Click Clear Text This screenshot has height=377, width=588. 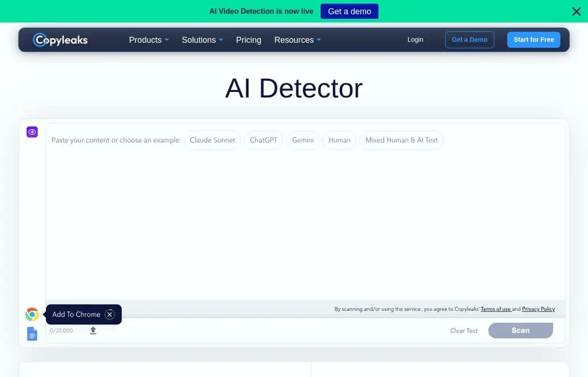(x=464, y=331)
